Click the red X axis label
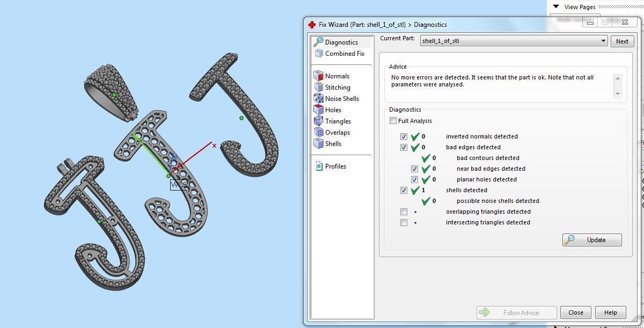 click(215, 145)
